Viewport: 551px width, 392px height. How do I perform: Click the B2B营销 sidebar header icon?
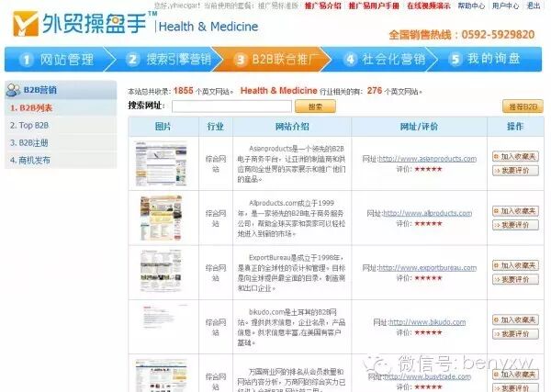[x=14, y=90]
